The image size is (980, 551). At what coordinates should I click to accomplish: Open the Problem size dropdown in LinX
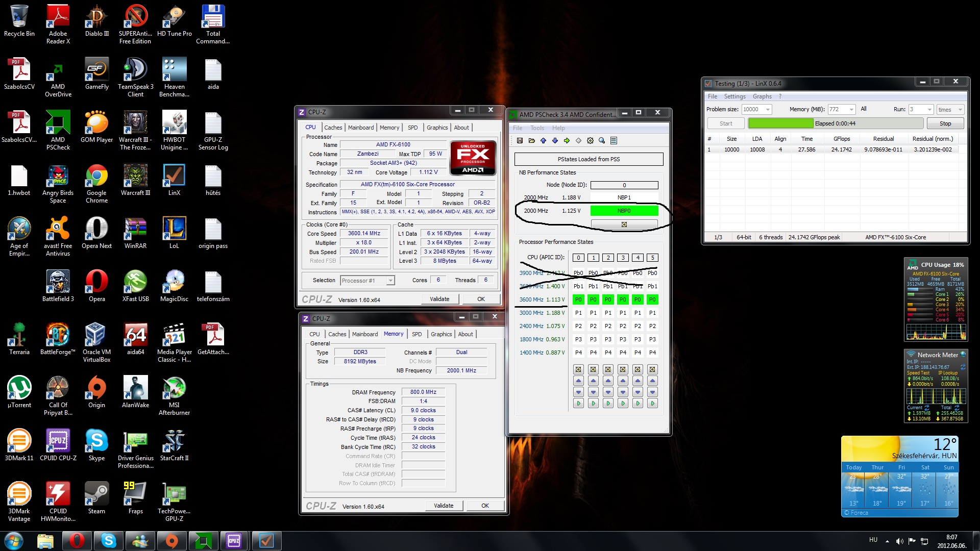(x=768, y=109)
